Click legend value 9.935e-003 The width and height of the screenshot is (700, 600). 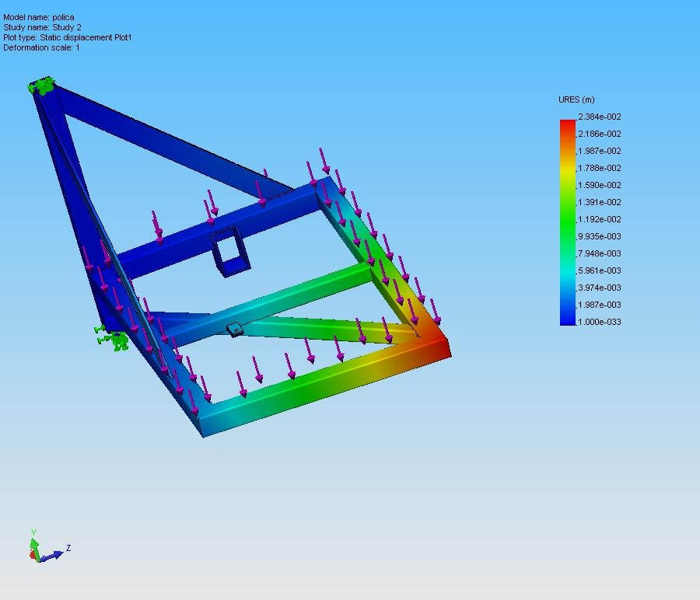tap(600, 236)
